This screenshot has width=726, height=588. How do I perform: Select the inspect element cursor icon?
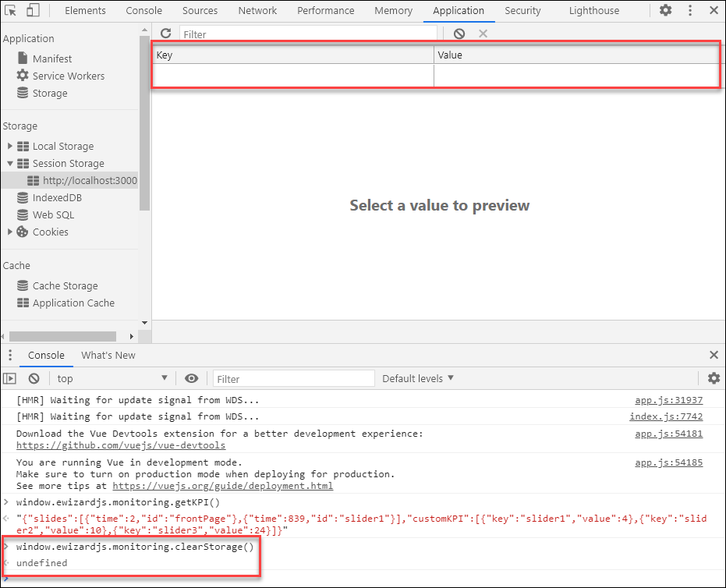tap(11, 10)
